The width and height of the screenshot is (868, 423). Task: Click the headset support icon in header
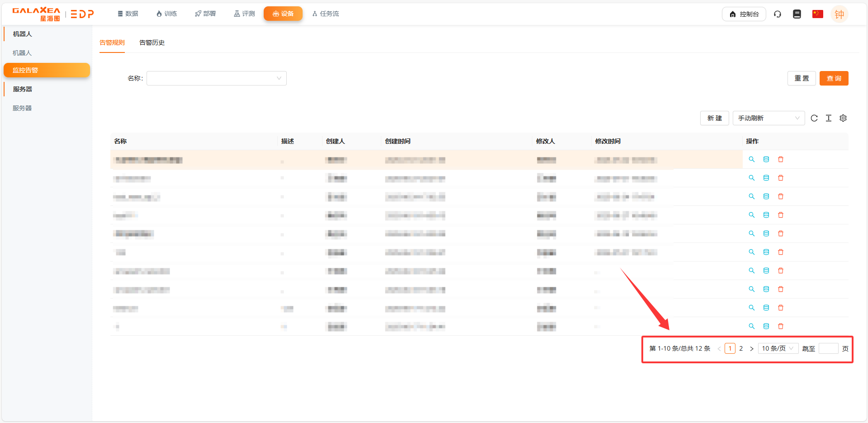777,14
